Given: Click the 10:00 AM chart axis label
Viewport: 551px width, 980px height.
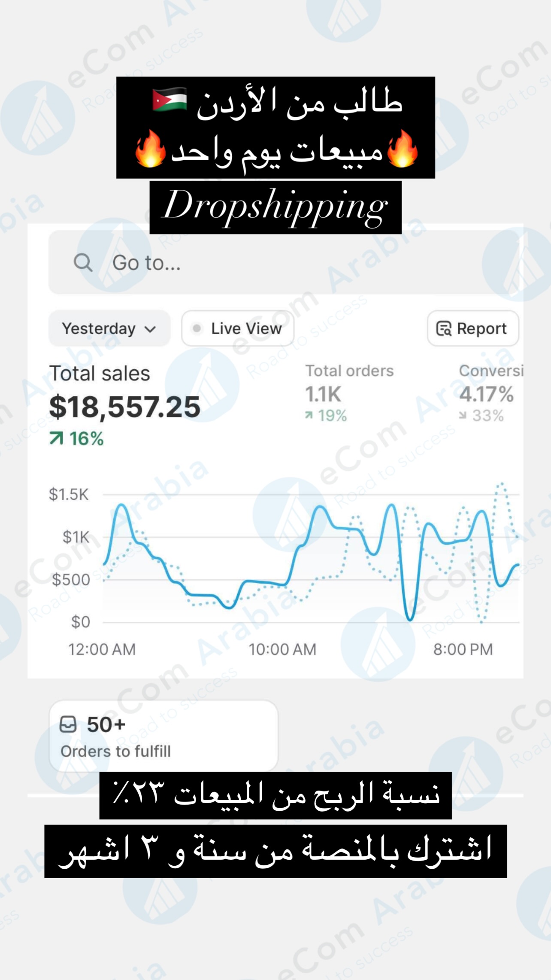Looking at the screenshot, I should click(x=282, y=649).
